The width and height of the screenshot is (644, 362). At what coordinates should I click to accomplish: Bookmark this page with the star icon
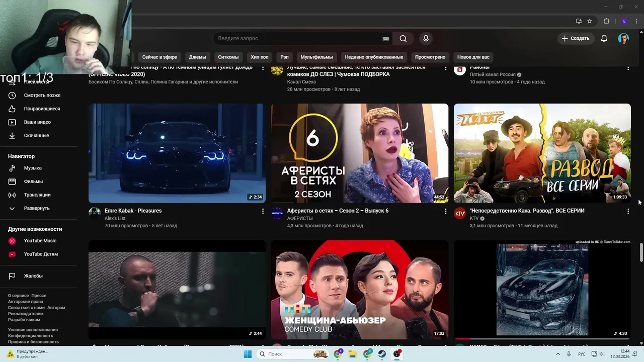[x=590, y=21]
